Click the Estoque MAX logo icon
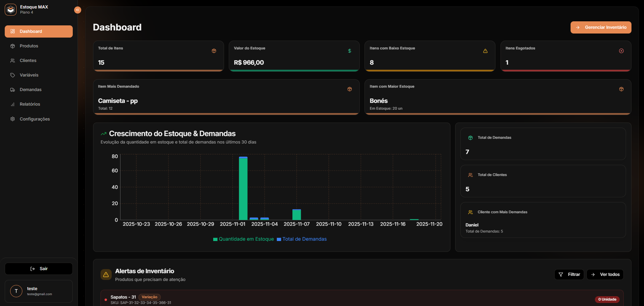The width and height of the screenshot is (644, 306). (x=10, y=9)
